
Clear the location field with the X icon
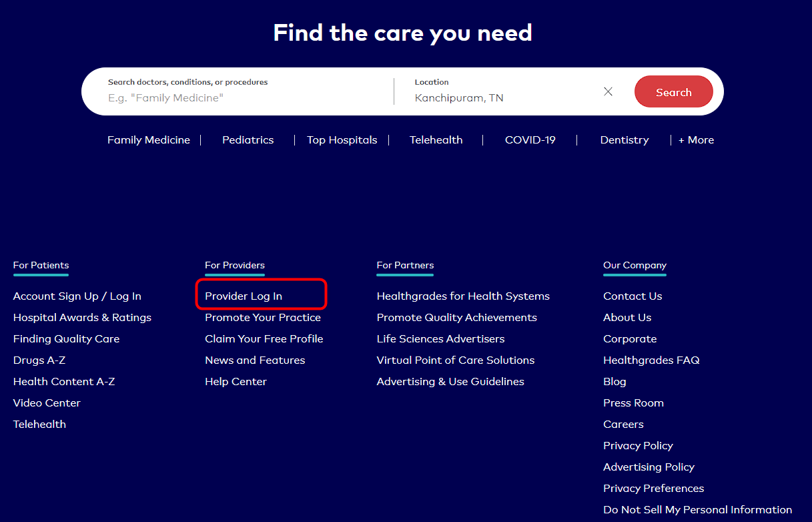point(608,91)
